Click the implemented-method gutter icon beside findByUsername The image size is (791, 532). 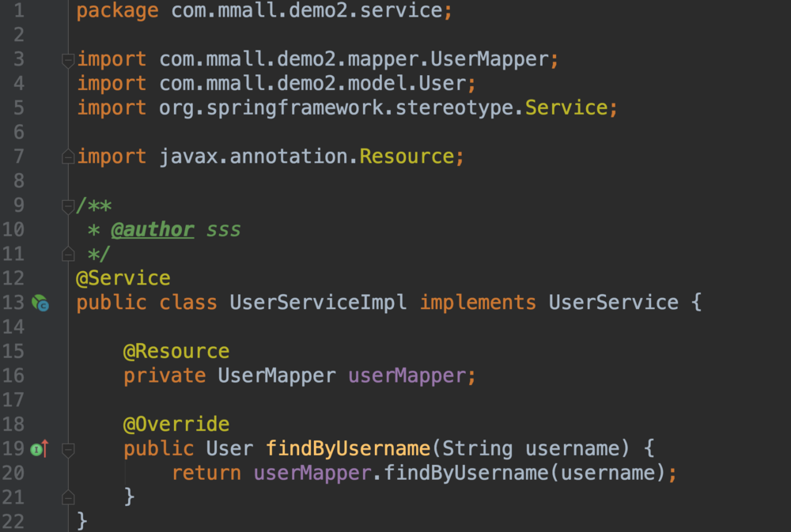click(x=40, y=449)
